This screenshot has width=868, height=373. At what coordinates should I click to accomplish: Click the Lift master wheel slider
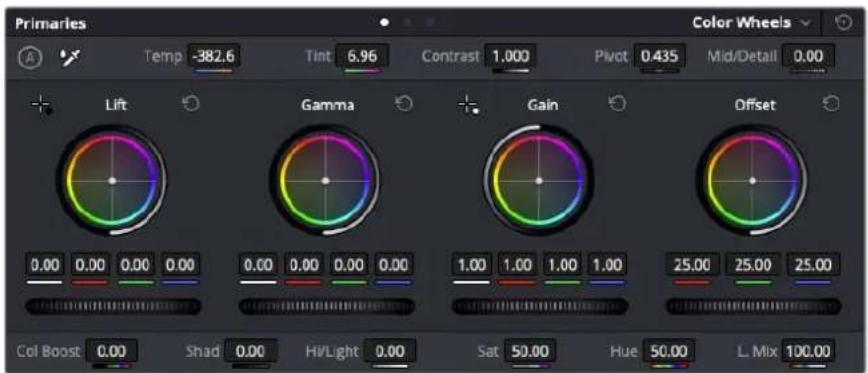(113, 306)
